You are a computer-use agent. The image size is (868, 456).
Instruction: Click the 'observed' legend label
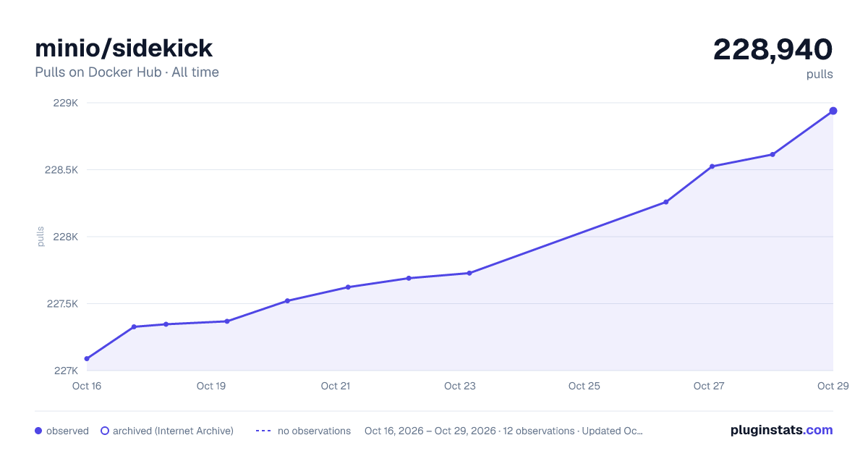coord(67,431)
